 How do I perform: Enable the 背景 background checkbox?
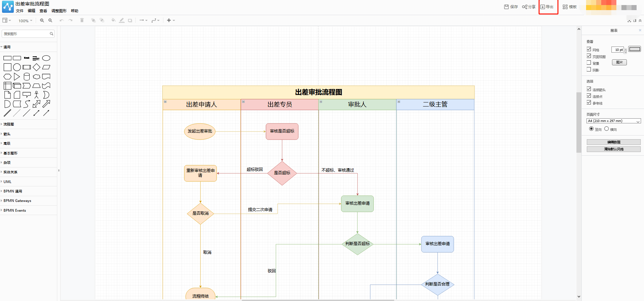(589, 63)
